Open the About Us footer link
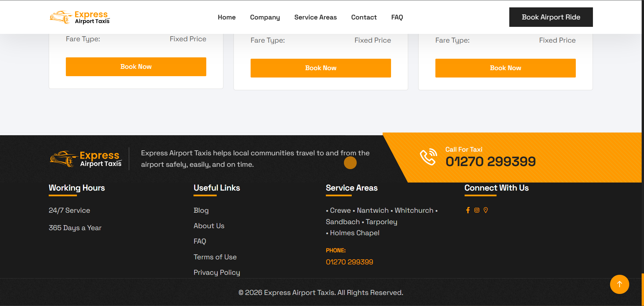 click(x=209, y=226)
